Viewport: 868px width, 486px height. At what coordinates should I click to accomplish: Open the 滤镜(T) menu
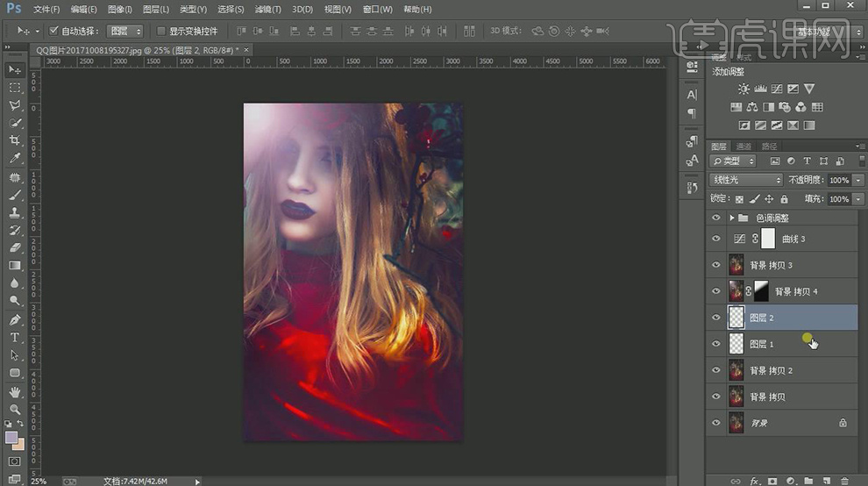[x=267, y=9]
